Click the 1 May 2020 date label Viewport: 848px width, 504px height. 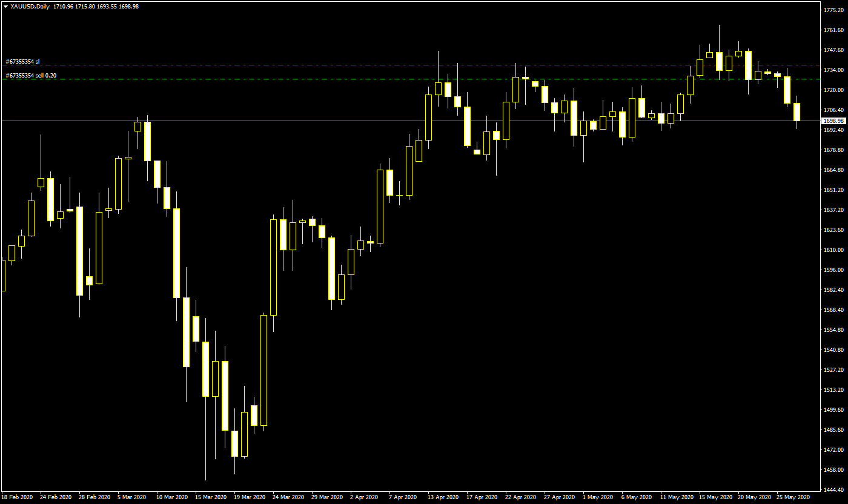coord(597,497)
